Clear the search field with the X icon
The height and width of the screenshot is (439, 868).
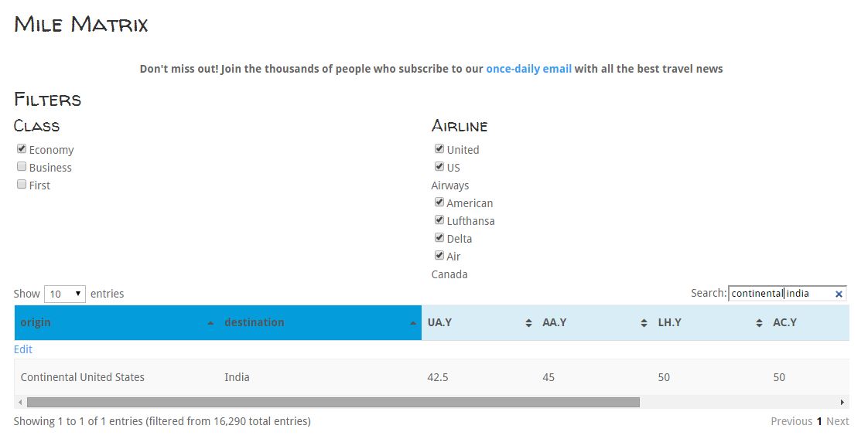coord(839,294)
